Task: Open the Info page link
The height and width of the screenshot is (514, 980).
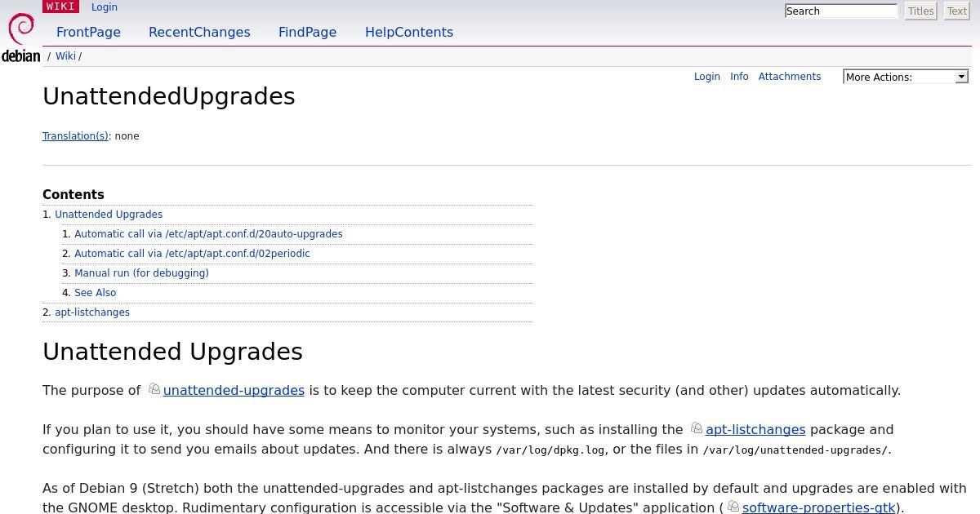Action: click(x=739, y=77)
